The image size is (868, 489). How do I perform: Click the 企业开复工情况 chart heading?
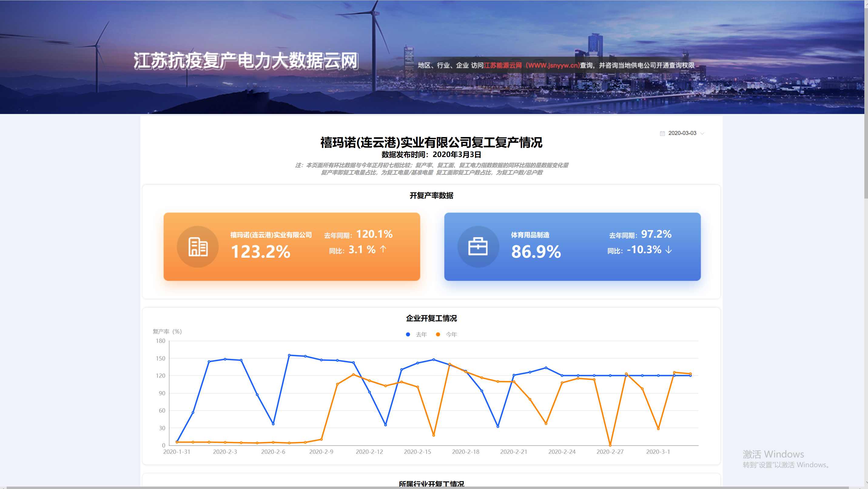(x=431, y=318)
